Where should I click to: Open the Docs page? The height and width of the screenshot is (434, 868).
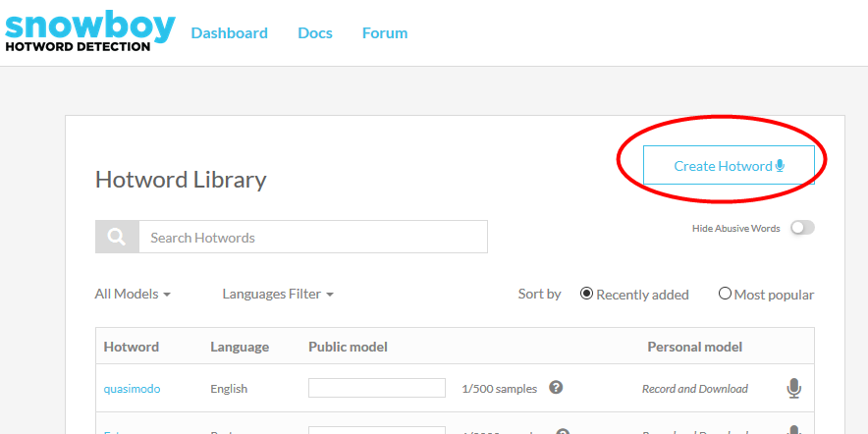pos(315,33)
